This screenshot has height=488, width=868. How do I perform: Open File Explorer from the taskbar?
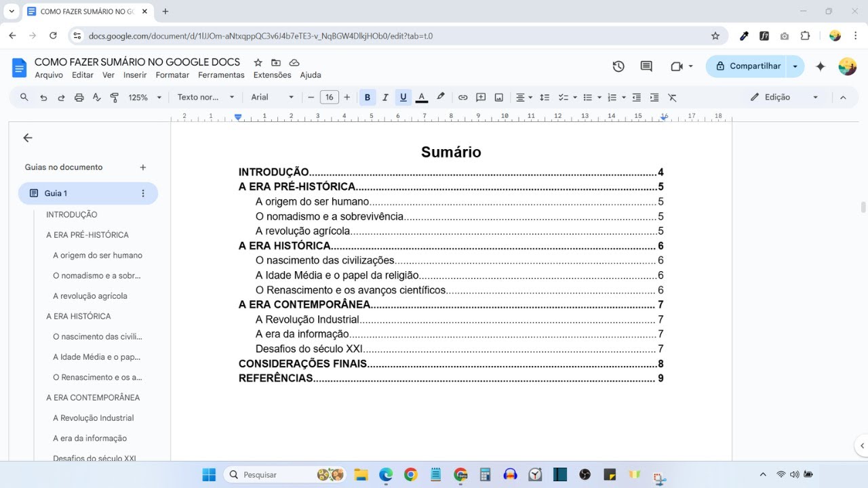click(x=361, y=474)
